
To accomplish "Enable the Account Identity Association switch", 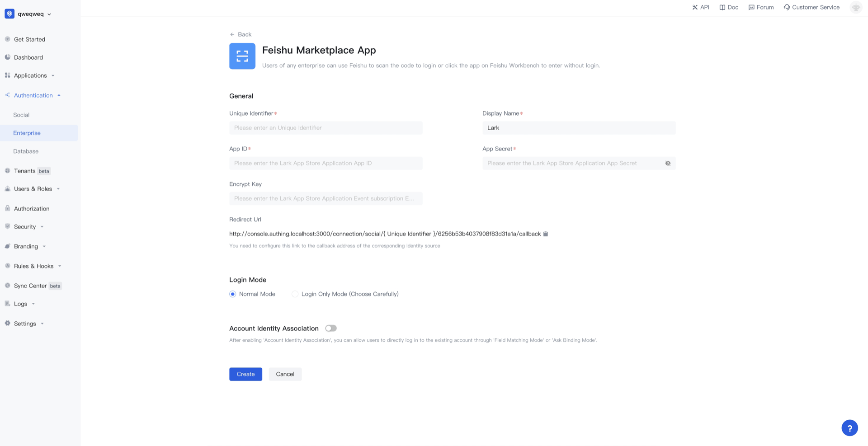I will pos(331,329).
